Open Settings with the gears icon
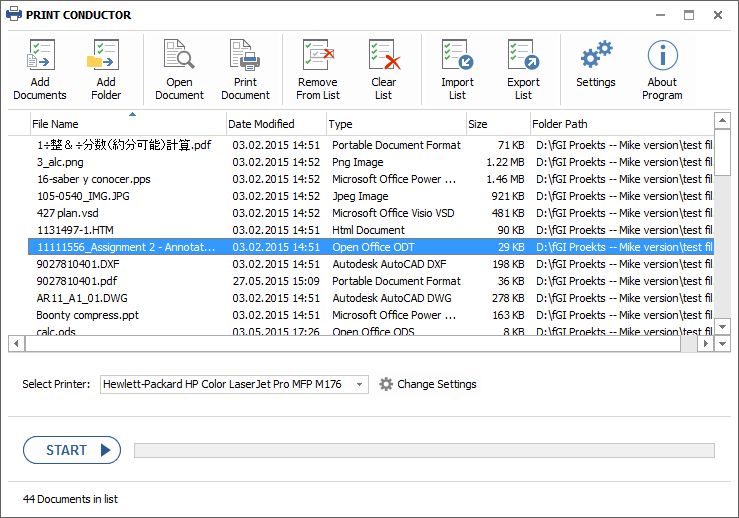The height and width of the screenshot is (518, 739). point(596,54)
